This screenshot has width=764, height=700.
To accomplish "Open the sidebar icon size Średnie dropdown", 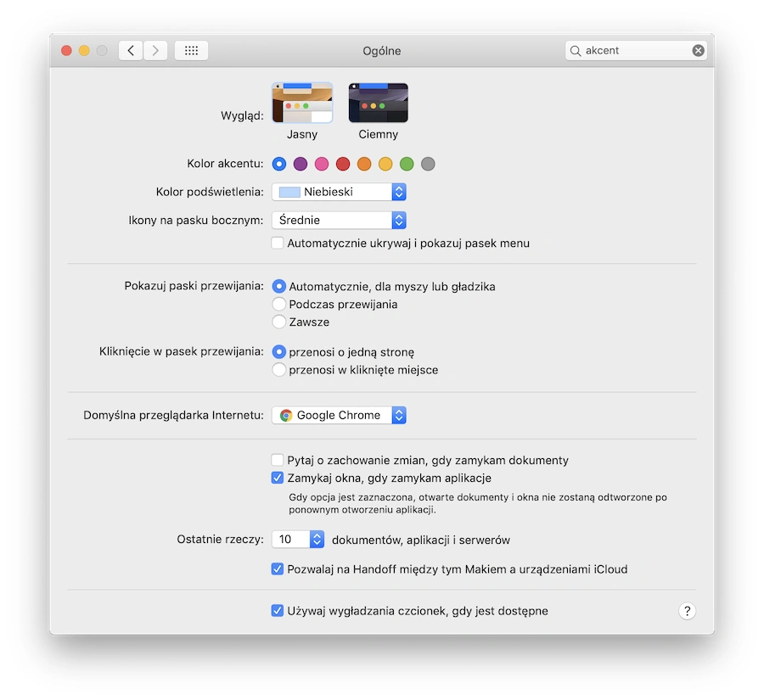I will click(x=339, y=220).
